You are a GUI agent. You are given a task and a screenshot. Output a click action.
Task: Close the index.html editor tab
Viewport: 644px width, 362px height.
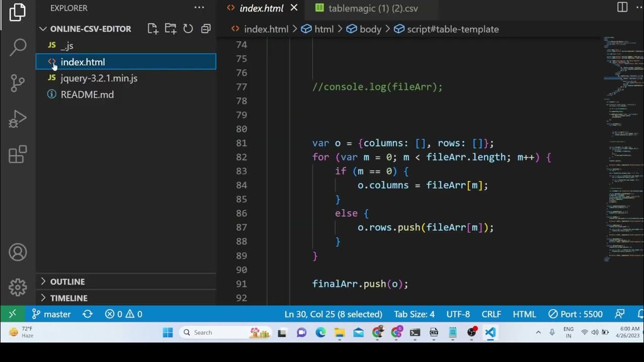[294, 8]
